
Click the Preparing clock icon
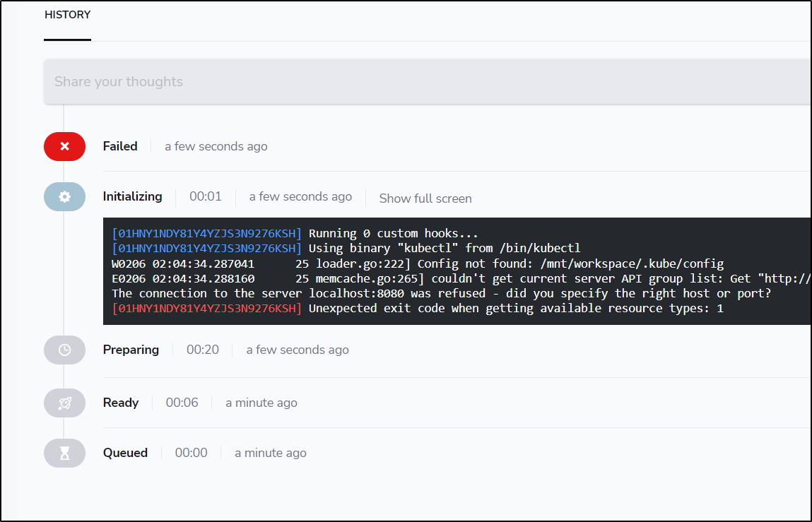coord(65,350)
